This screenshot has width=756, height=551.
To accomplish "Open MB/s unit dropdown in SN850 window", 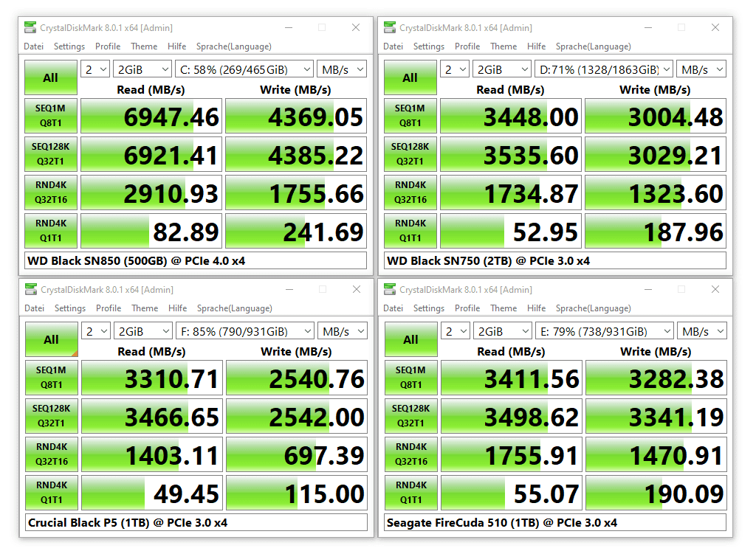I will (342, 70).
